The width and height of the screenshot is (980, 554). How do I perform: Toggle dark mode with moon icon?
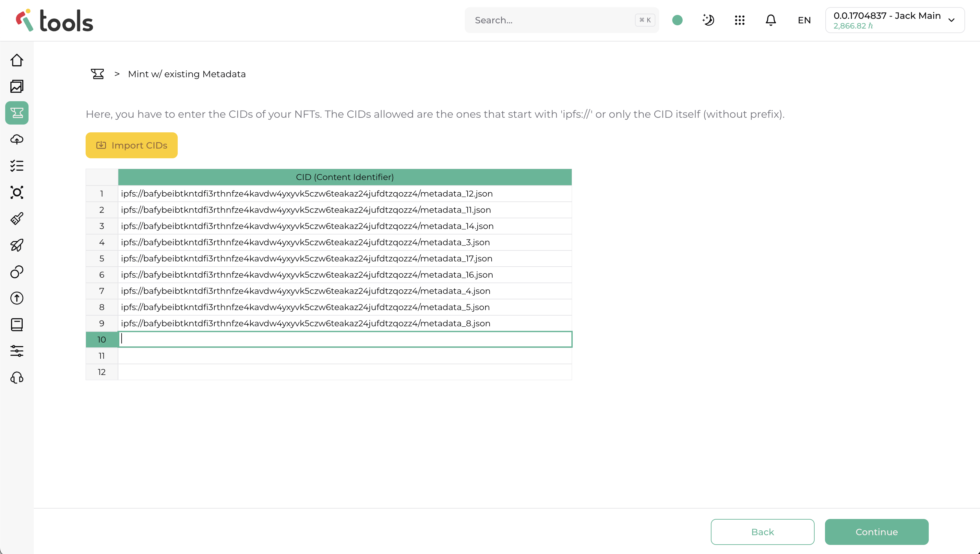coord(708,20)
